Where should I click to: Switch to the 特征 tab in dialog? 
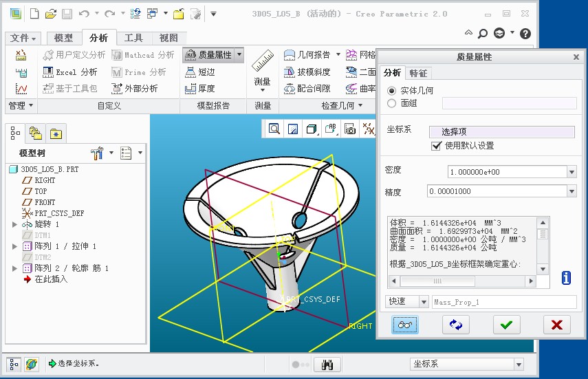pyautogui.click(x=417, y=73)
